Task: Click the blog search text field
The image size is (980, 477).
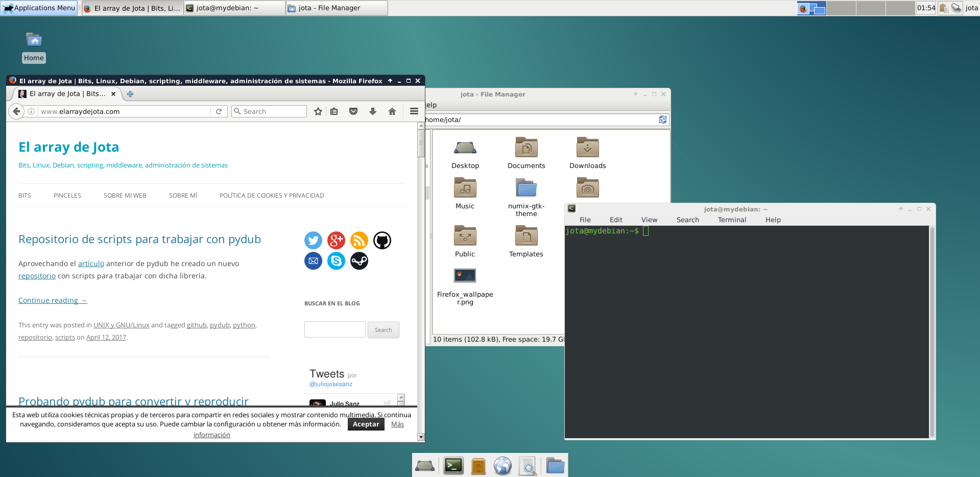Action: (x=335, y=329)
